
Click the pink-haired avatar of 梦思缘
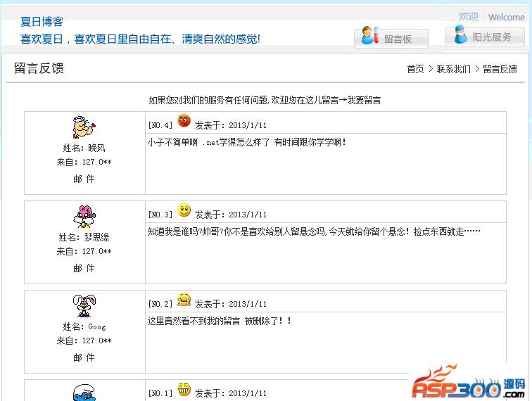tap(84, 217)
